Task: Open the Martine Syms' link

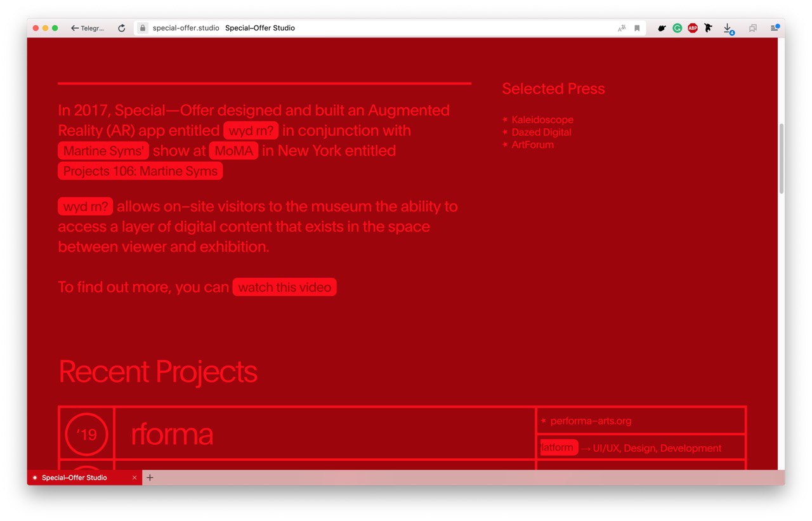Action: pos(103,151)
